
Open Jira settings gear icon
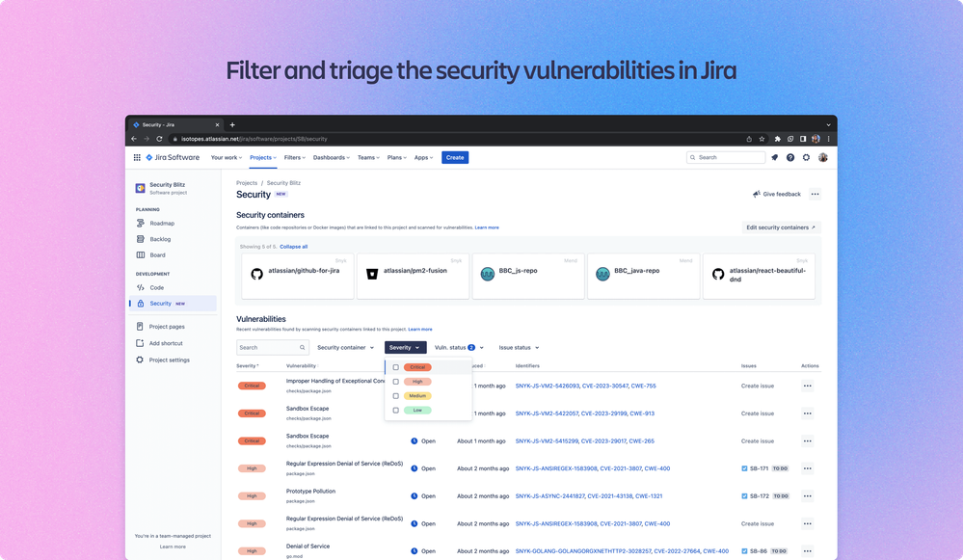806,159
